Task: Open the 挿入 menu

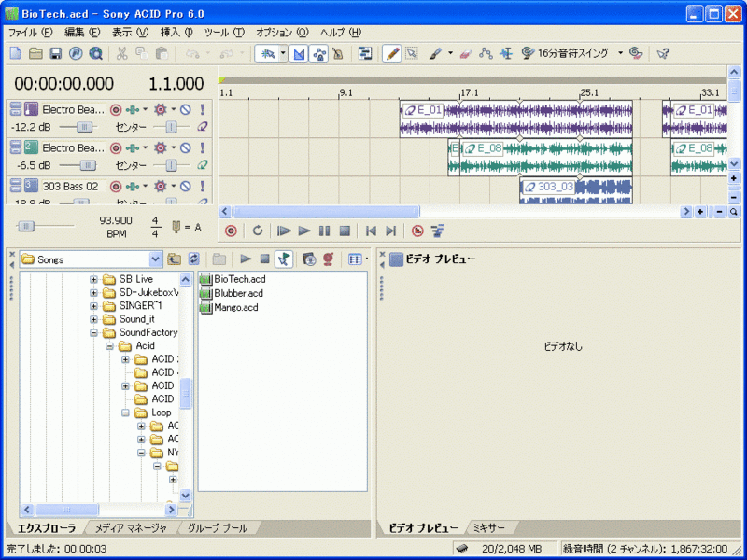Action: [176, 33]
